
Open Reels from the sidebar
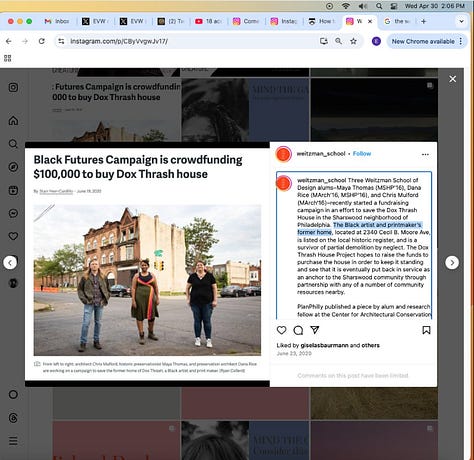tap(13, 190)
